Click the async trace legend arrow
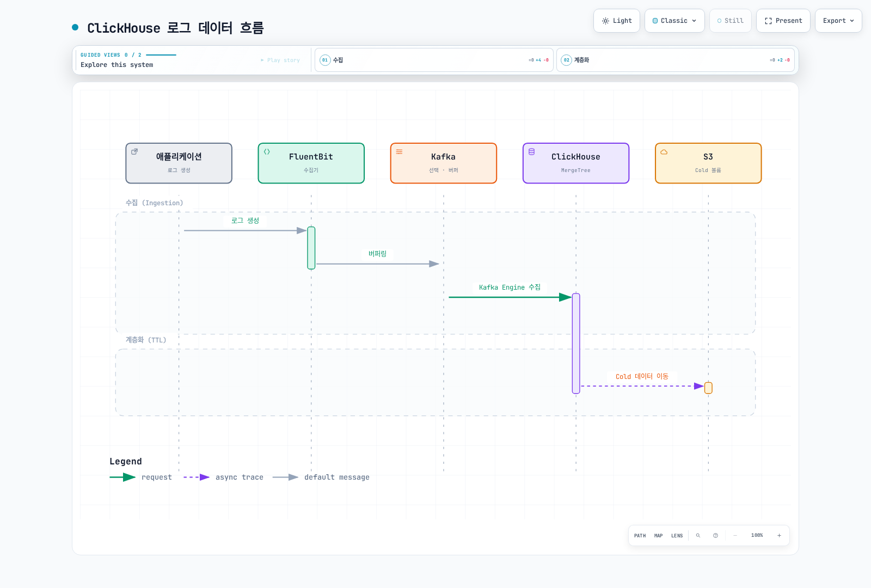The image size is (871, 588). [x=197, y=477]
